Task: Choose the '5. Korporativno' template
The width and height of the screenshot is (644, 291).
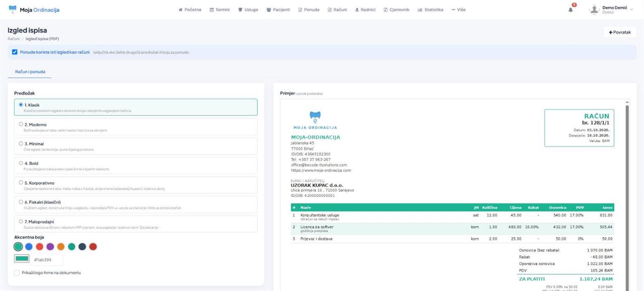Action: pos(136,185)
